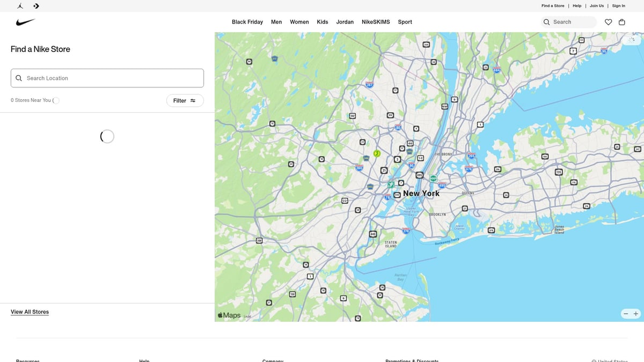644x362 pixels.
Task: Zoom in the map with plus button
Action: pos(636,314)
